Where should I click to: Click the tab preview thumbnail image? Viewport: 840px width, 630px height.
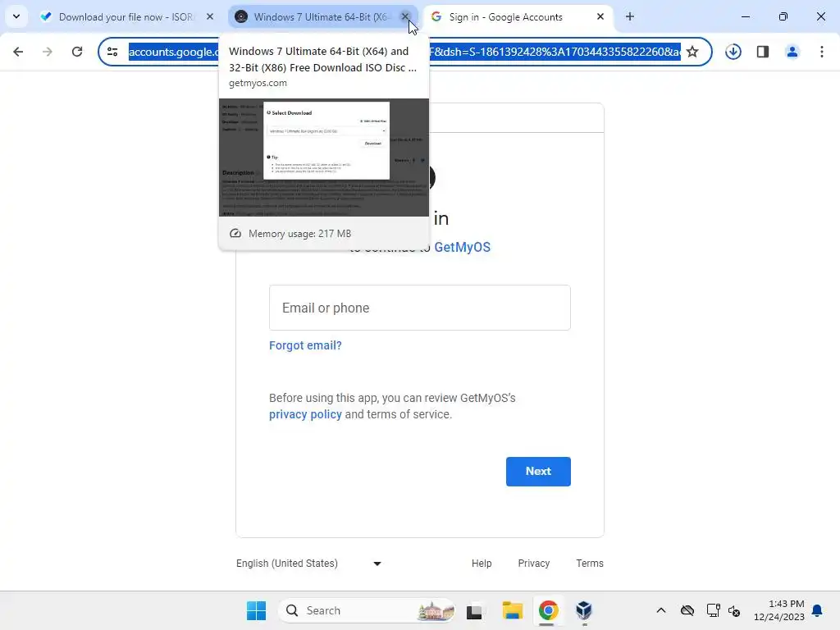pos(324,157)
